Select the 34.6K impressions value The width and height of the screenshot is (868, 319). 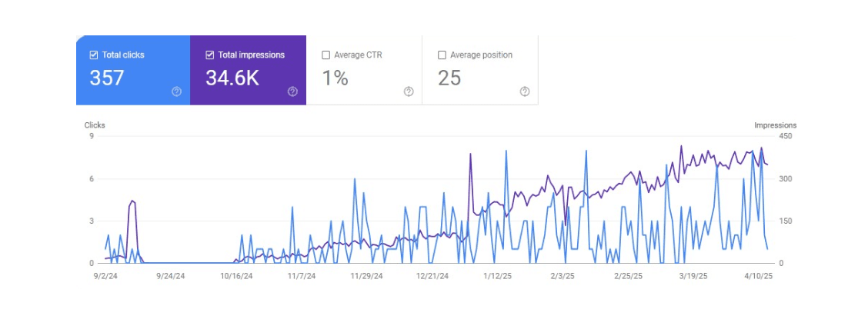pos(232,78)
